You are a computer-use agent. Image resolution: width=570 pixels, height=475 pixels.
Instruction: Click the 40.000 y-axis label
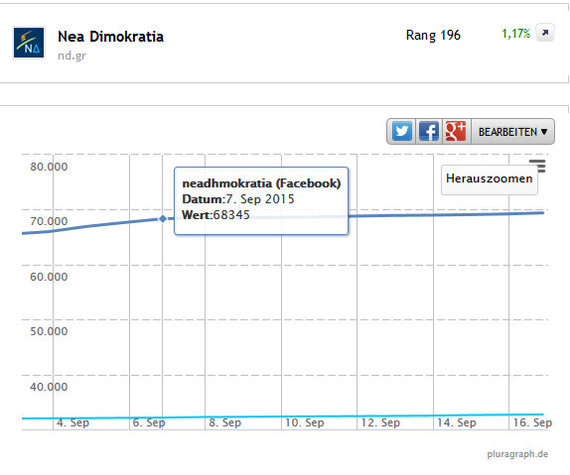tap(49, 387)
